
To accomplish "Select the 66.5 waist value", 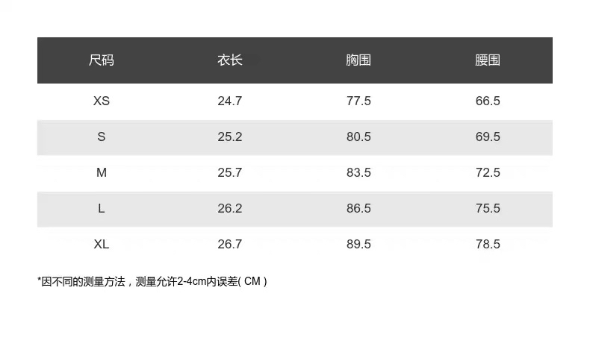I will tap(488, 101).
